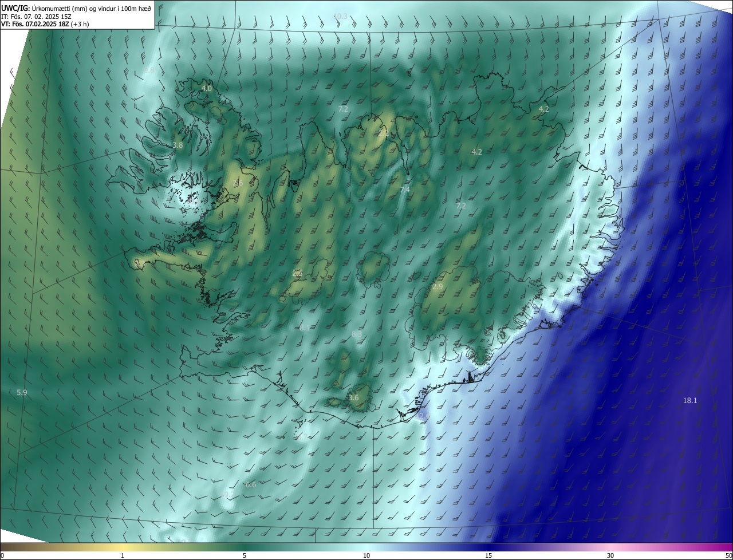Click the title 'Úrkomumætti (mm) og vindur í 100m hæð'
This screenshot has width=733, height=560.
pos(91,8)
